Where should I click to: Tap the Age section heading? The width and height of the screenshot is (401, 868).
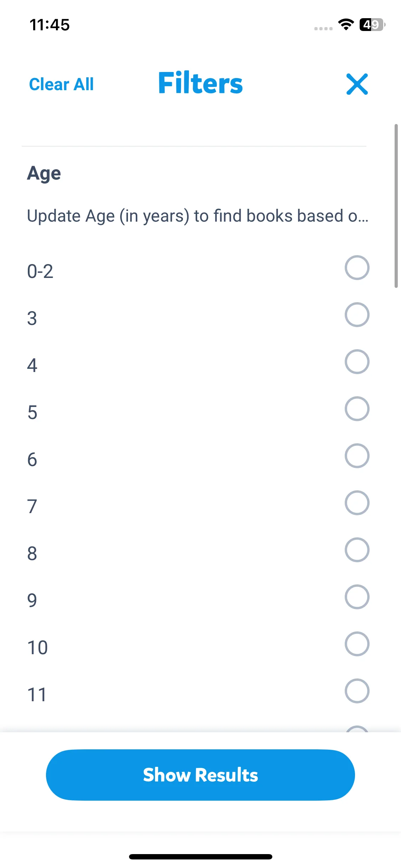click(44, 174)
